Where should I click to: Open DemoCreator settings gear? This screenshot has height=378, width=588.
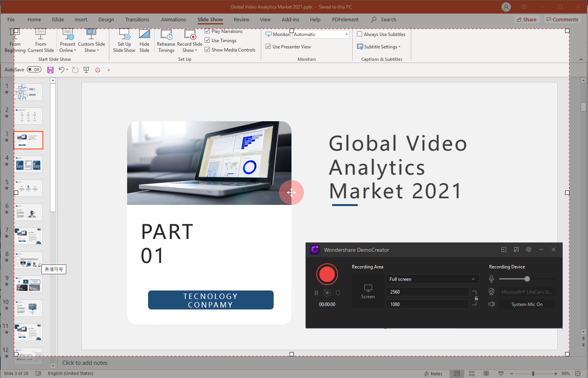(528, 250)
